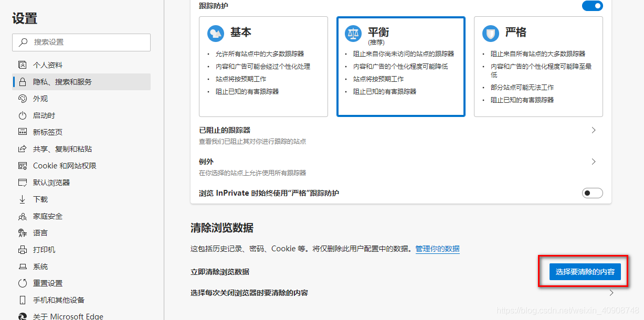Image resolution: width=644 pixels, height=320 pixels.
Task: Click the Family safety (家庭安全) icon
Action: [22, 216]
